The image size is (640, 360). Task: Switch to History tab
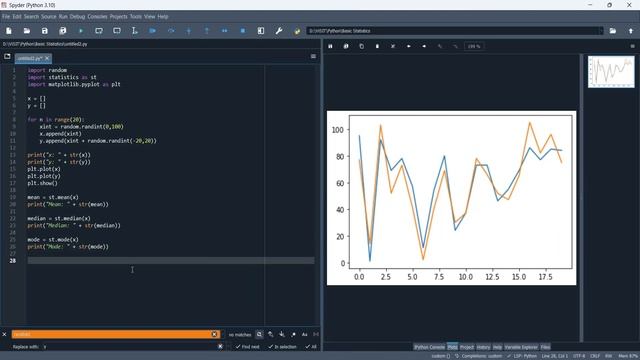tap(483, 347)
